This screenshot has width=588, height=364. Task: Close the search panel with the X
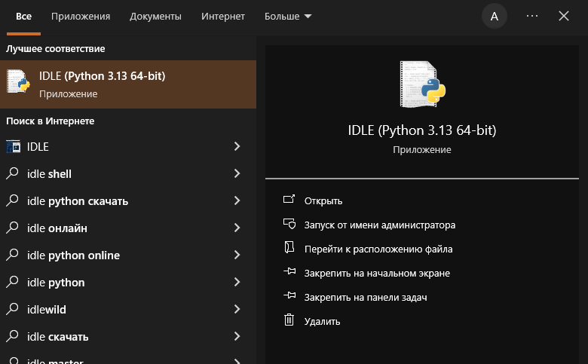[x=564, y=16]
